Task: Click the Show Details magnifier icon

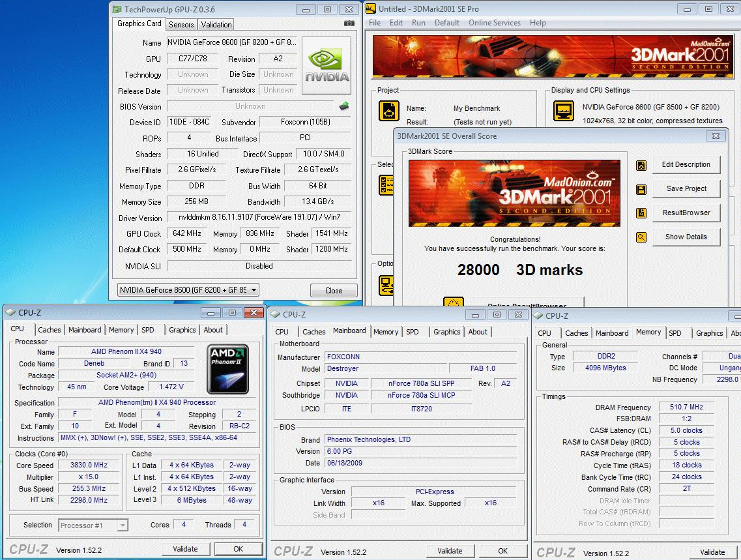Action: (641, 237)
